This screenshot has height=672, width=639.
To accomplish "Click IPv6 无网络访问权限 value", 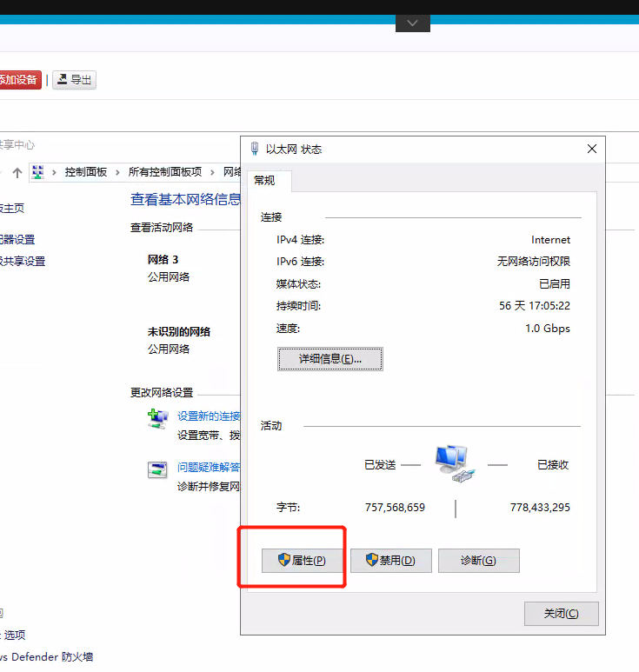I will [534, 261].
